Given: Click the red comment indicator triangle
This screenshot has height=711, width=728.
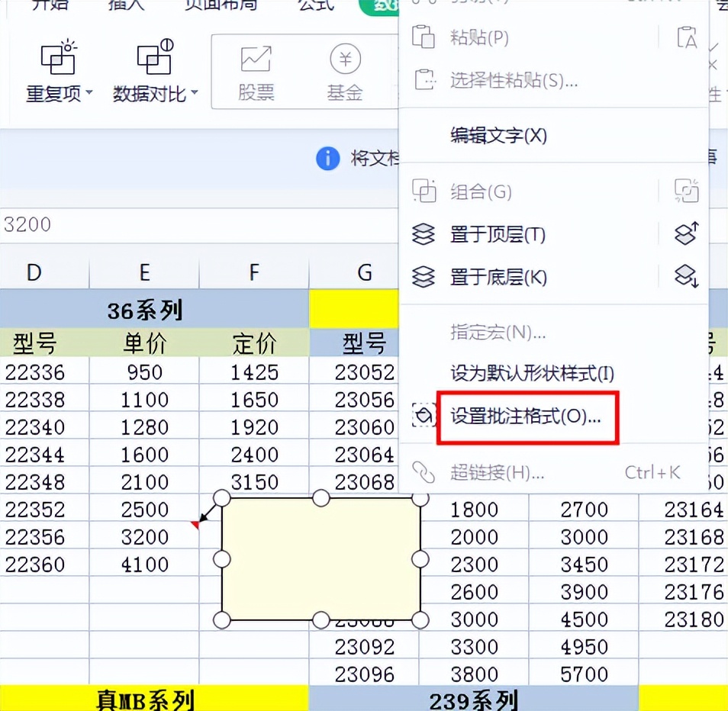Looking at the screenshot, I should click(x=195, y=524).
